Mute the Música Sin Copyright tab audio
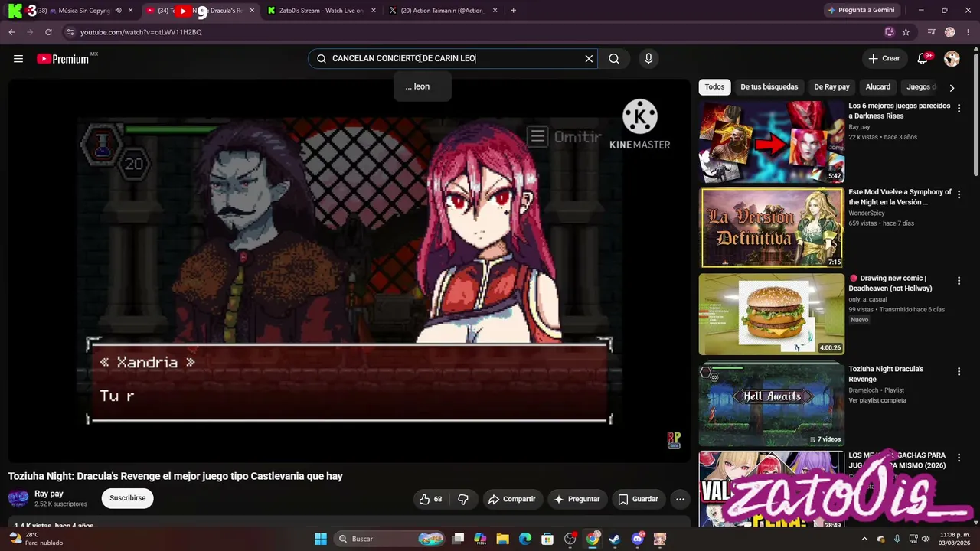The image size is (980, 551). [x=118, y=11]
